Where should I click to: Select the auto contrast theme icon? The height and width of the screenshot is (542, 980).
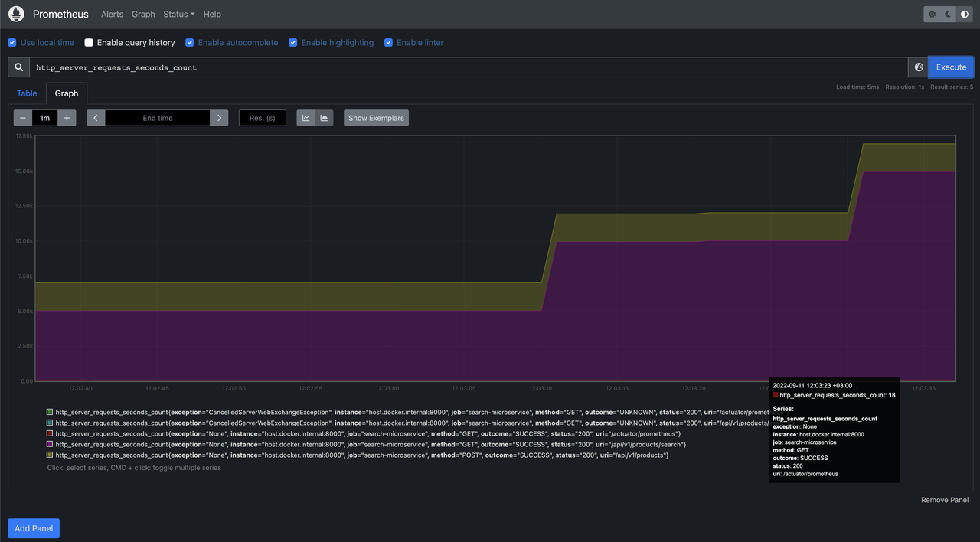pos(964,14)
